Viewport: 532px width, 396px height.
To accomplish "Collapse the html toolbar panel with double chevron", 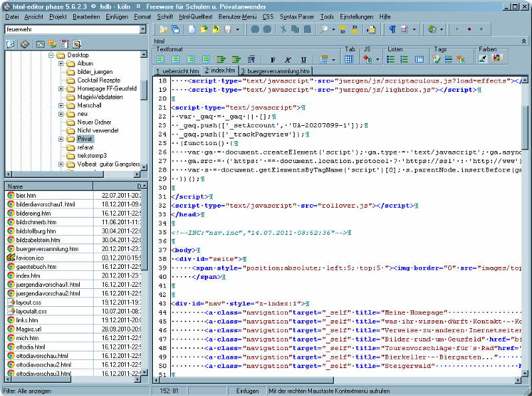I will coord(524,41).
